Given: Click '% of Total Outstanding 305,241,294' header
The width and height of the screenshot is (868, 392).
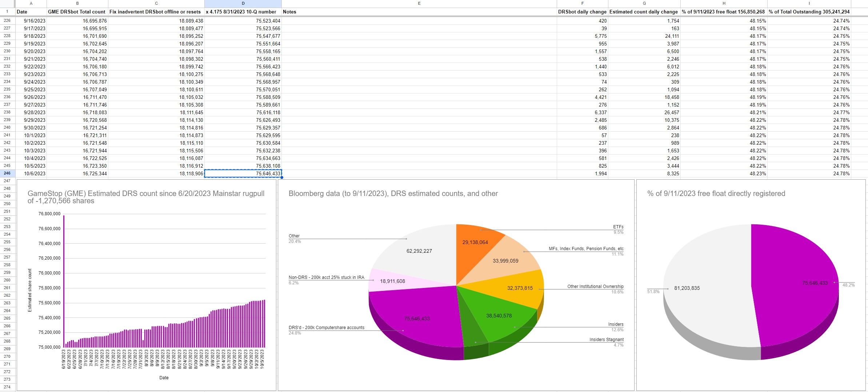Looking at the screenshot, I should (x=809, y=12).
